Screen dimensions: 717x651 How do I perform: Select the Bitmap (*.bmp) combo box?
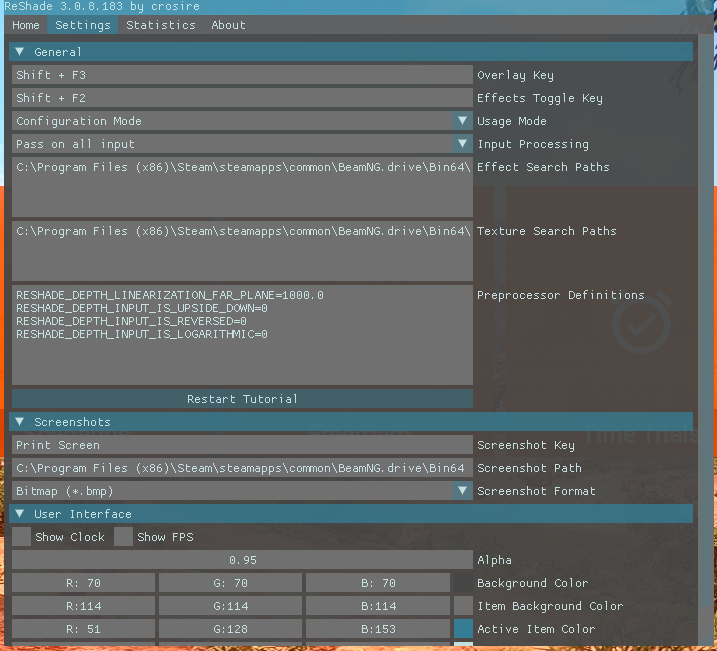pyautogui.click(x=242, y=491)
